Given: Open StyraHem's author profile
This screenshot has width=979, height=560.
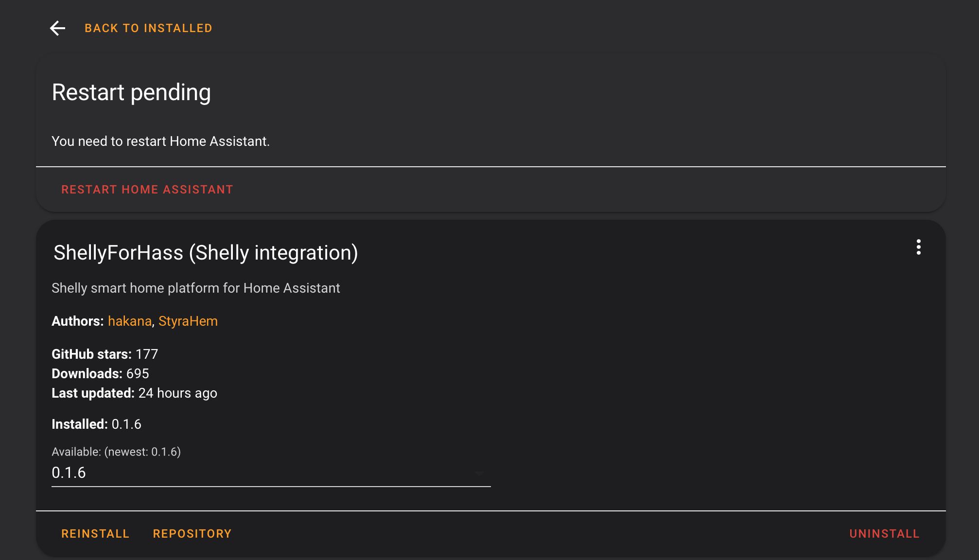Looking at the screenshot, I should coord(188,321).
